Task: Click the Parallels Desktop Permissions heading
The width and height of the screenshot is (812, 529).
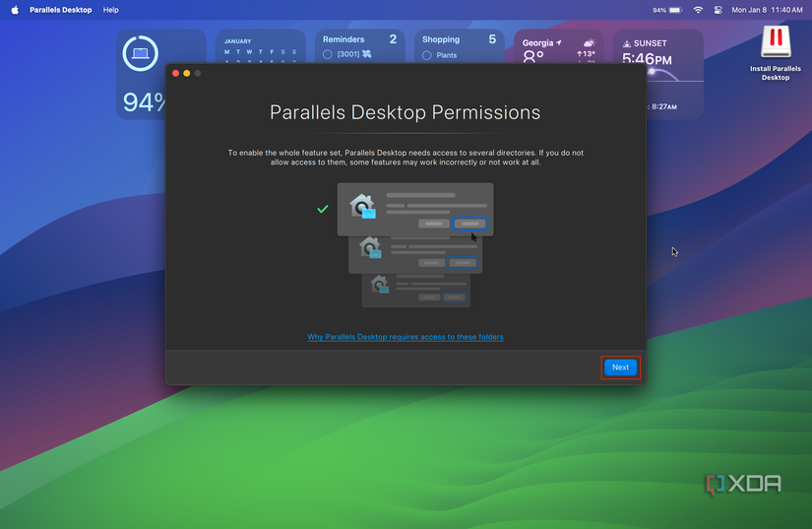Action: click(x=405, y=112)
